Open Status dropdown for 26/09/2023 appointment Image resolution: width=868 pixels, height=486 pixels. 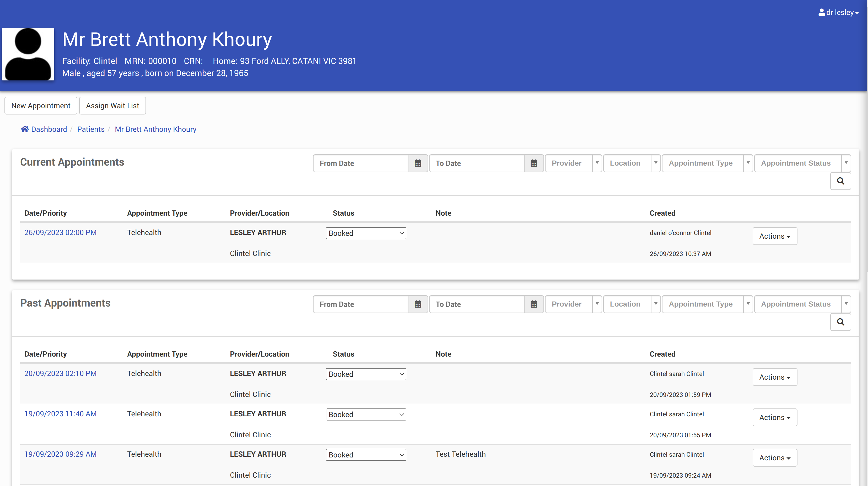pos(366,233)
